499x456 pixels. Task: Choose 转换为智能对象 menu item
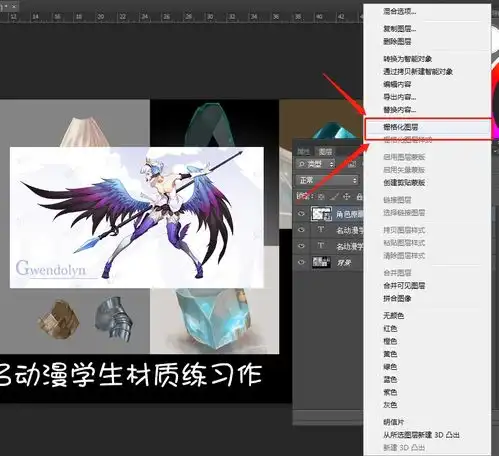(407, 59)
